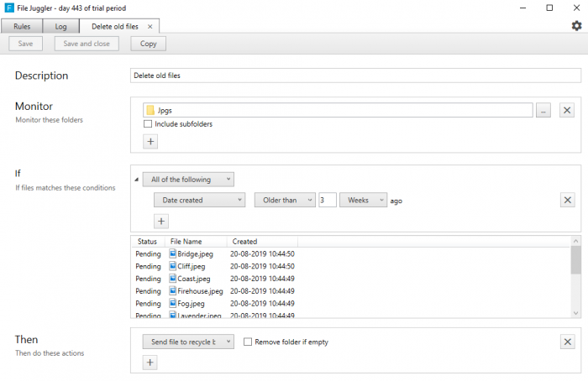
Task: Remove the Send file to recycle bin action
Action: 567,342
